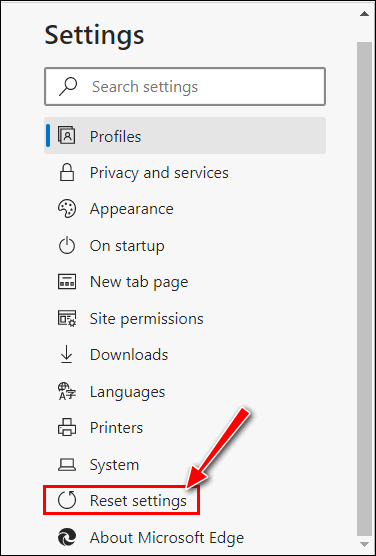Click the scrollbar up arrow

(x=364, y=14)
